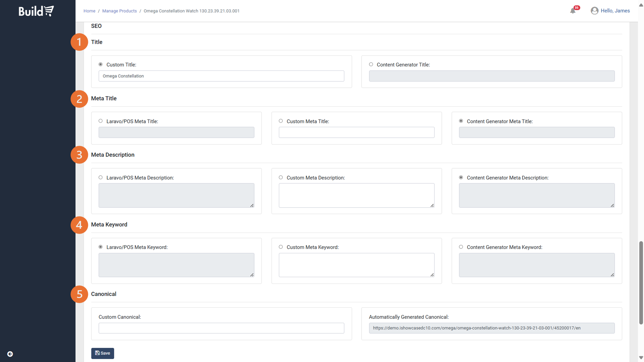Click the orange number 1 marker
The image size is (644, 362).
point(79,42)
